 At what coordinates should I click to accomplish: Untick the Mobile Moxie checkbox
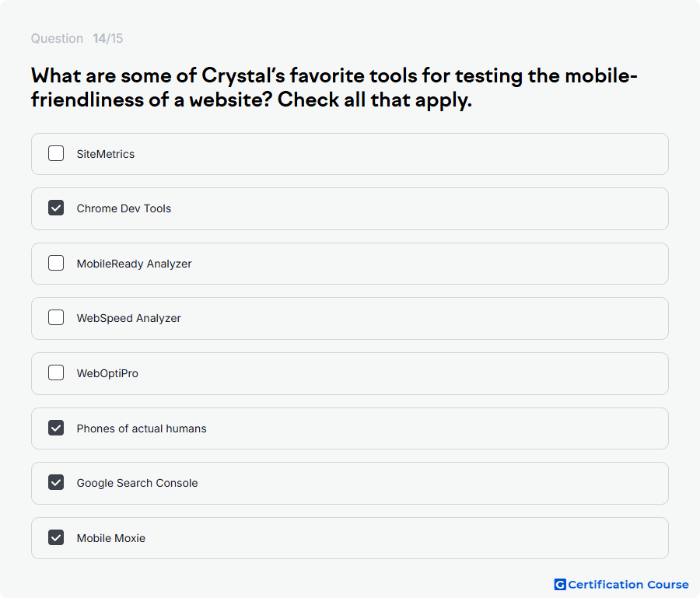[x=56, y=538]
